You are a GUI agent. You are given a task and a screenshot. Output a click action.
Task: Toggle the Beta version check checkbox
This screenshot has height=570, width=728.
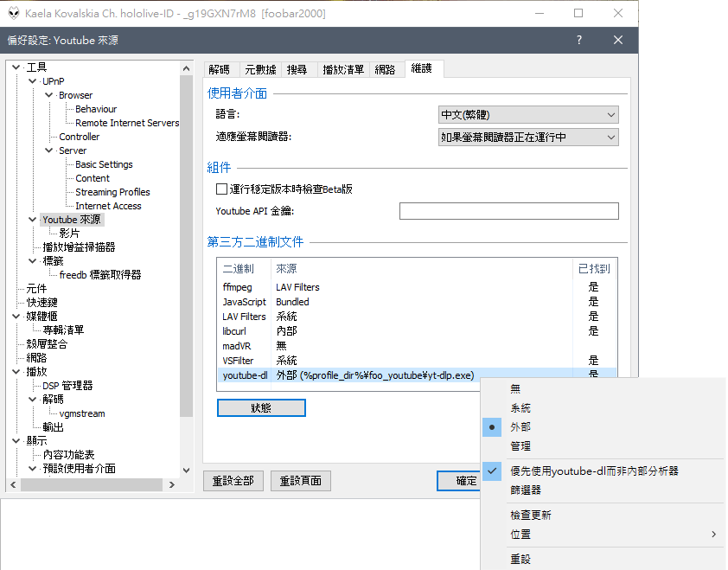coord(221,189)
